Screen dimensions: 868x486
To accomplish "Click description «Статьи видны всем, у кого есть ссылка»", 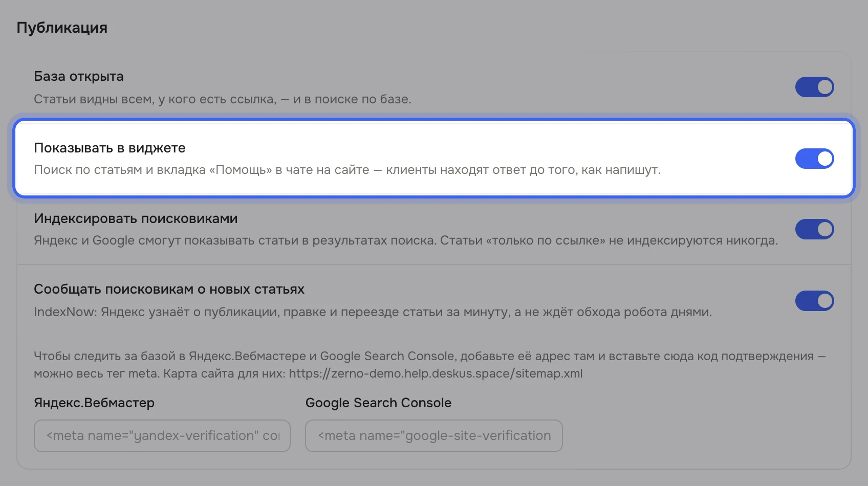I will (223, 99).
